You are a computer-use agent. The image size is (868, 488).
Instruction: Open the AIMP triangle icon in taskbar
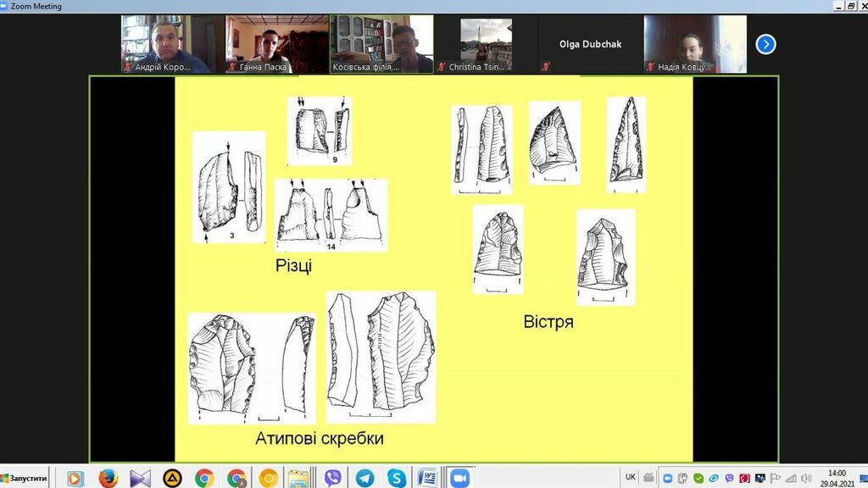click(x=172, y=478)
